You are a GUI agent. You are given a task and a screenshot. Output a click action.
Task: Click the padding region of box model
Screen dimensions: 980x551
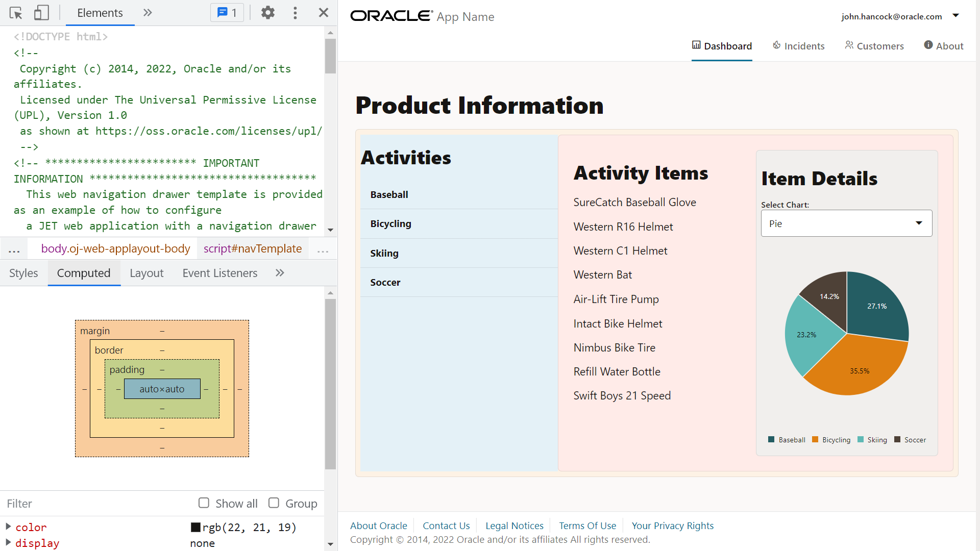point(127,369)
